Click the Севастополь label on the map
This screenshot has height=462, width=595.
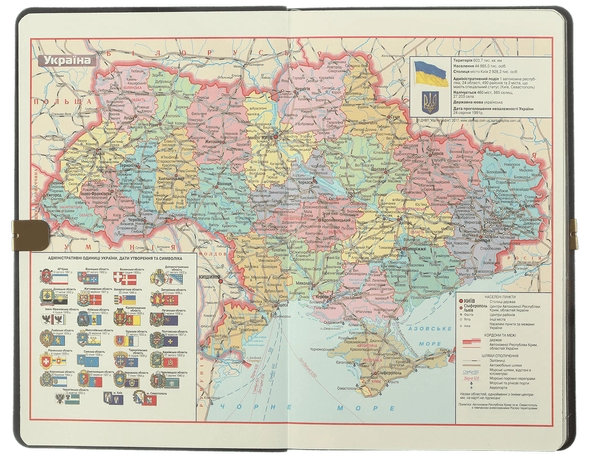click(x=346, y=388)
